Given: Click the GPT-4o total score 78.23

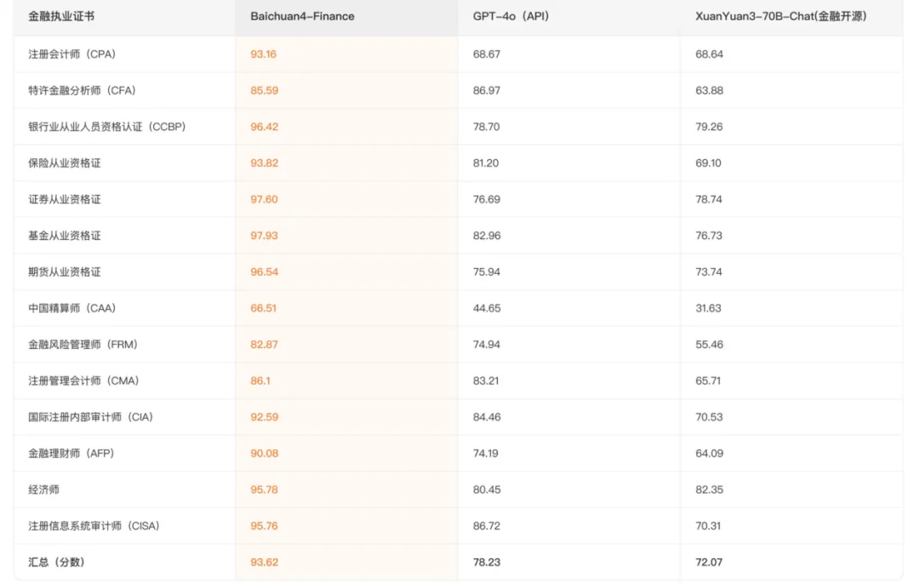Looking at the screenshot, I should [x=487, y=562].
